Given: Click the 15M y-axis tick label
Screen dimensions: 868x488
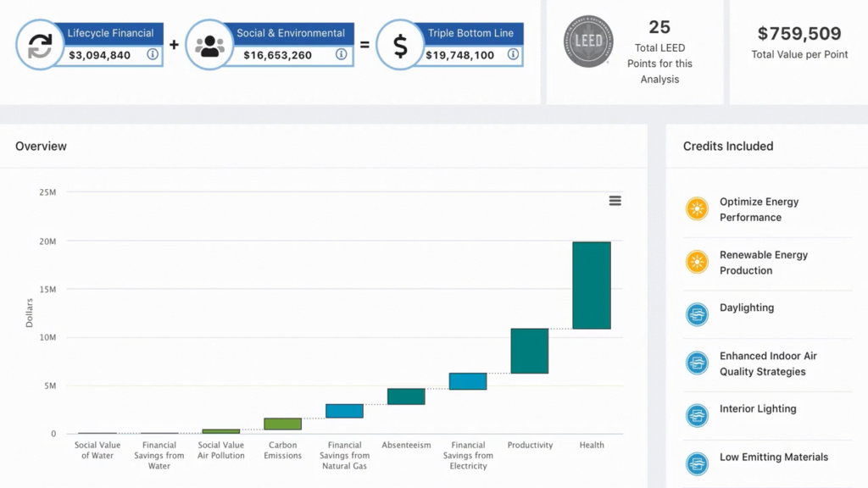Looking at the screenshot, I should [x=47, y=290].
